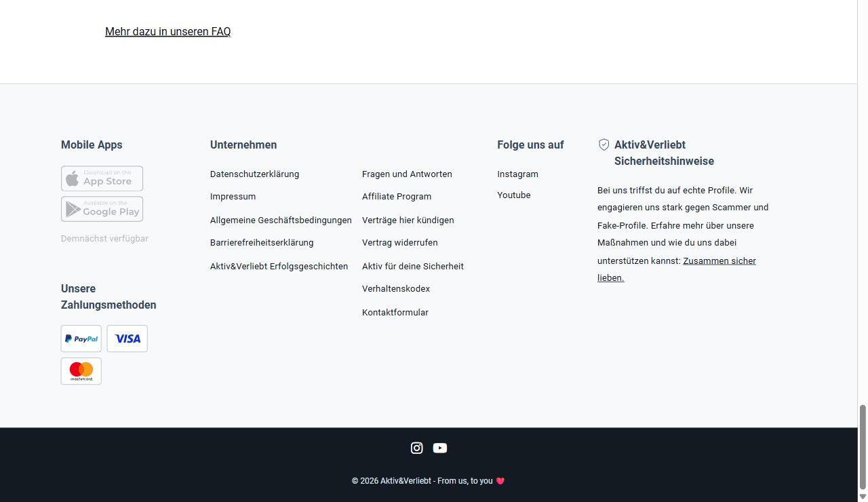Click the 'Demnächst verfügbar' text
Screen dimensions: 868x502
(104, 239)
